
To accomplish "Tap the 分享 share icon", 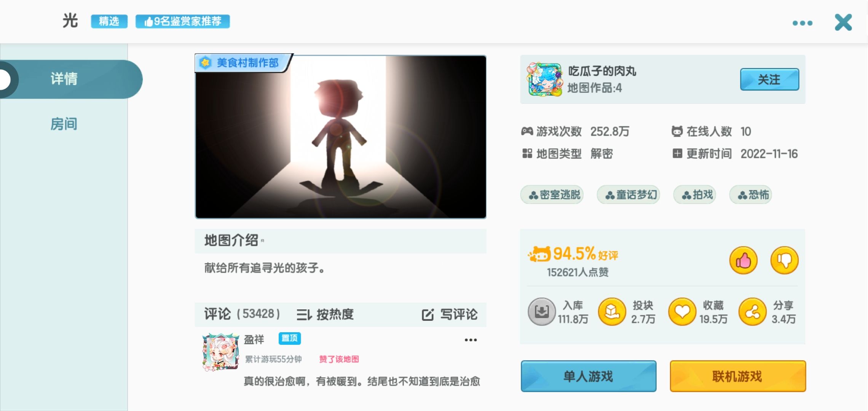I will click(x=752, y=312).
